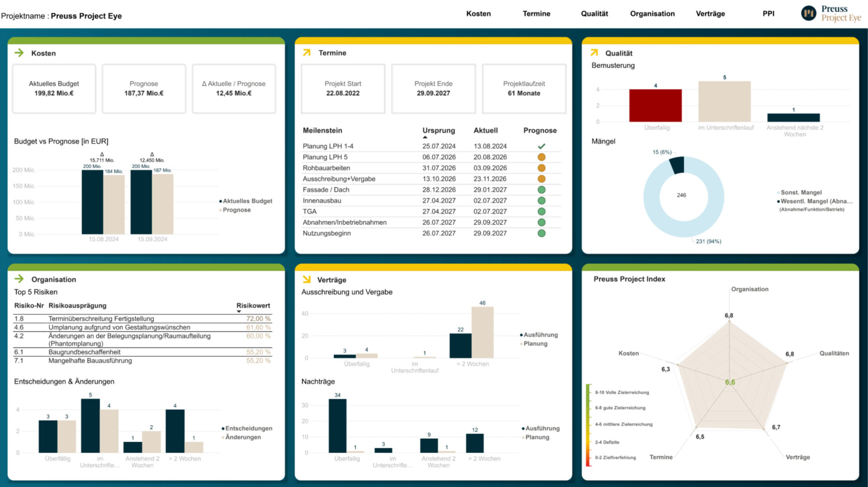Click the Preuss Project Eye logo
The image size is (868, 487).
click(x=831, y=14)
